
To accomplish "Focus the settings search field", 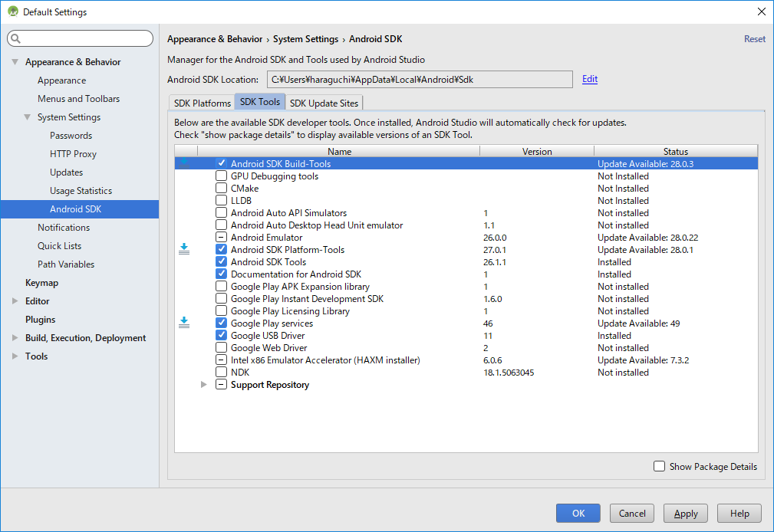I will point(81,38).
